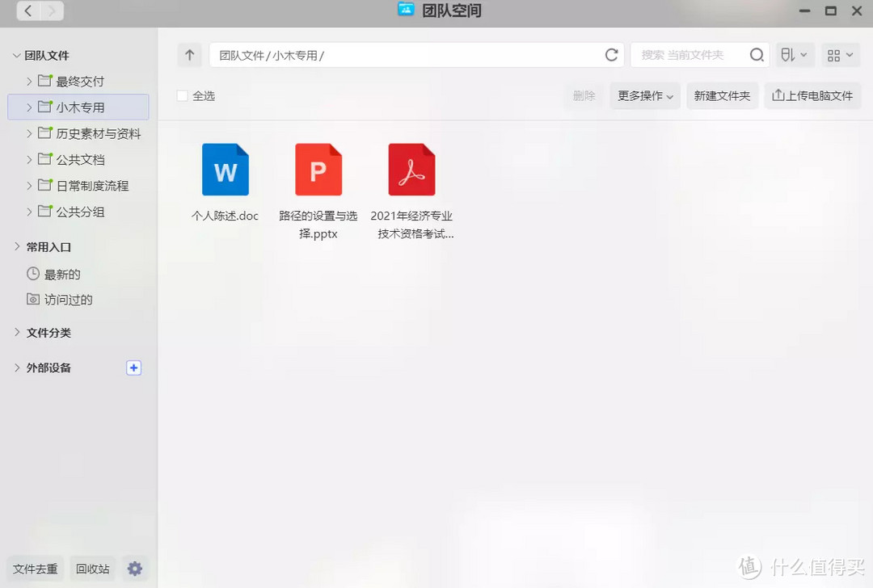Image resolution: width=873 pixels, height=588 pixels.
Task: Expand the 外部设备 section chevron
Action: tap(17, 367)
